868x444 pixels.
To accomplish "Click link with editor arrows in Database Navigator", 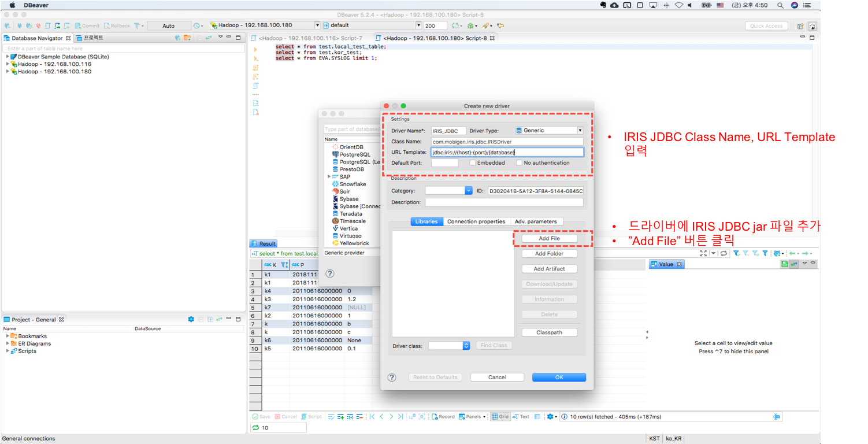I will 209,38.
